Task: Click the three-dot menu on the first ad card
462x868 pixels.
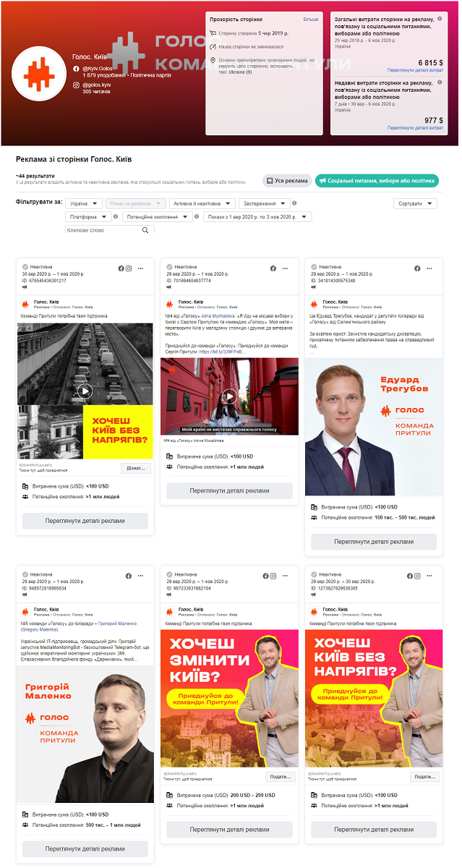Action: pos(141,268)
